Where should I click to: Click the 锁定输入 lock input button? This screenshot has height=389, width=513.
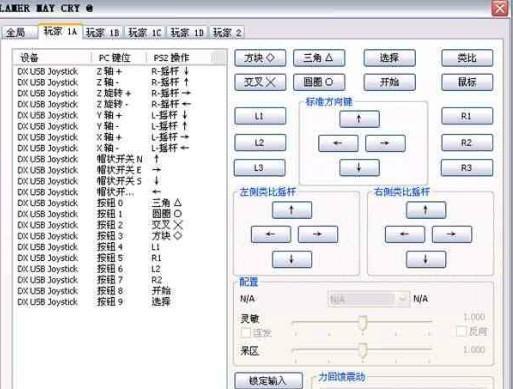click(269, 380)
